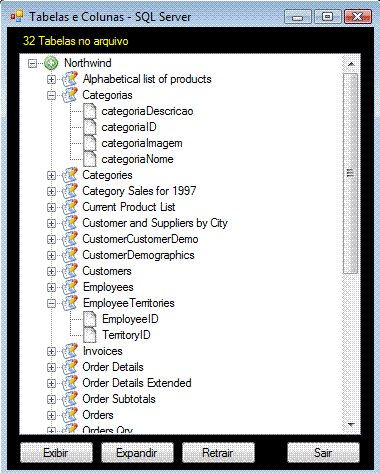Select the Order Subtotals entry
Image resolution: width=380 pixels, height=473 pixels.
click(x=119, y=399)
